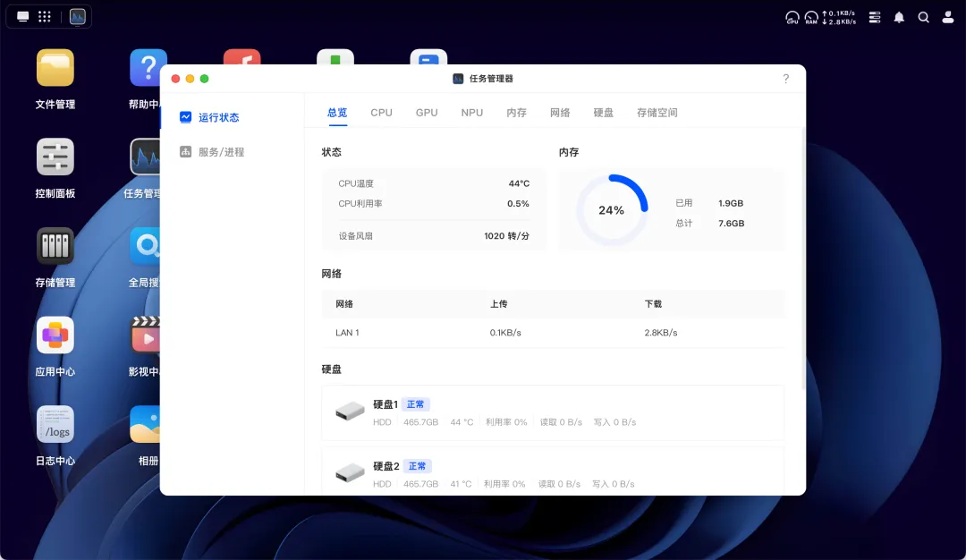
Task: Launch 存储管理 from the desktop
Action: (55, 246)
